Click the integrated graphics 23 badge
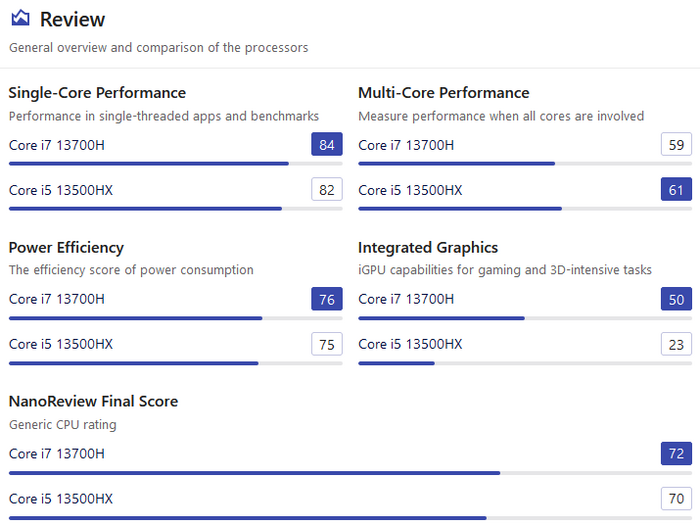This screenshot has height=525, width=700. tap(676, 344)
